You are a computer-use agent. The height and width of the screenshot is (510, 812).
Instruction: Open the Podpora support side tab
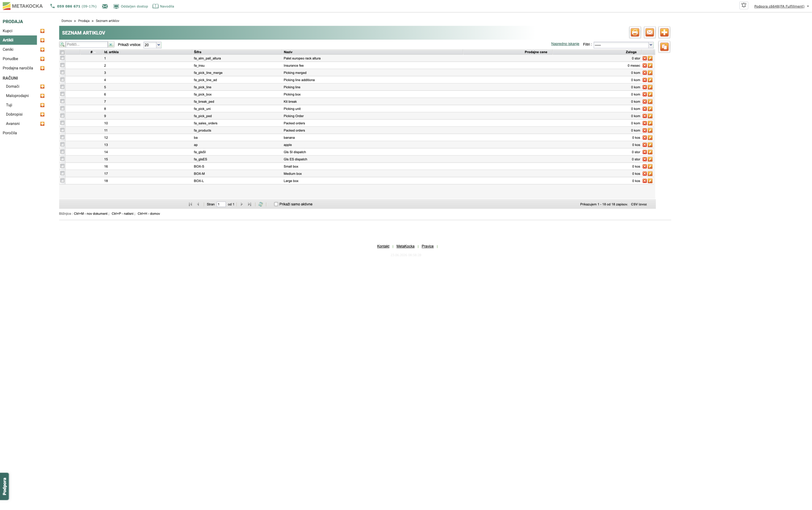click(4, 486)
